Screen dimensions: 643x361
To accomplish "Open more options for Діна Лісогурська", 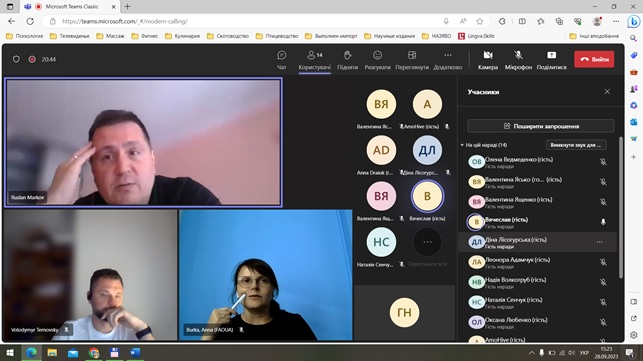I will [600, 242].
